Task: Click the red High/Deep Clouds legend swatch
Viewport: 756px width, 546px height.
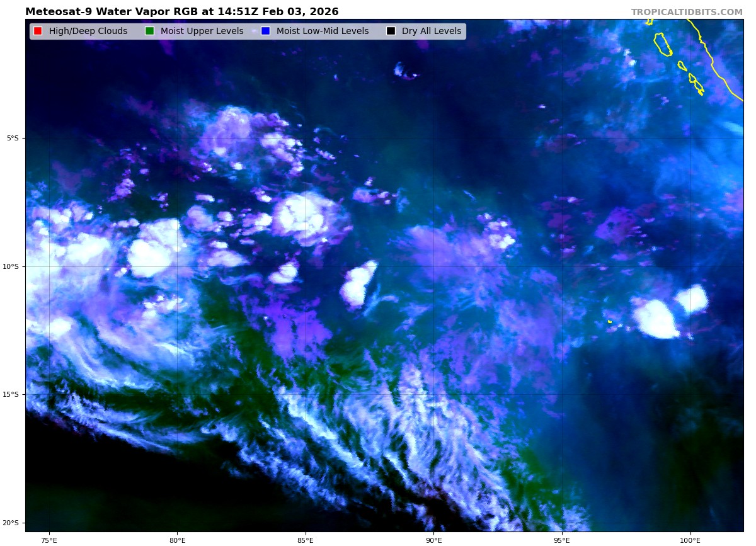Action: click(x=38, y=31)
